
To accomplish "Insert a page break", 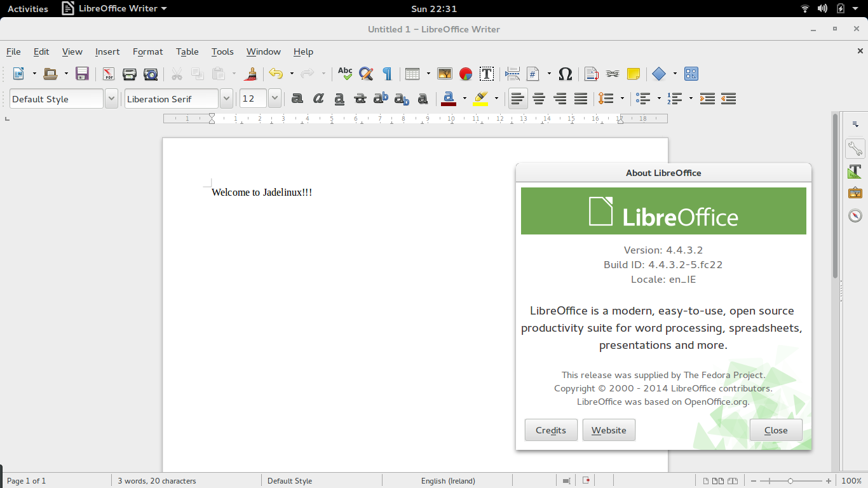I will tap(512, 74).
